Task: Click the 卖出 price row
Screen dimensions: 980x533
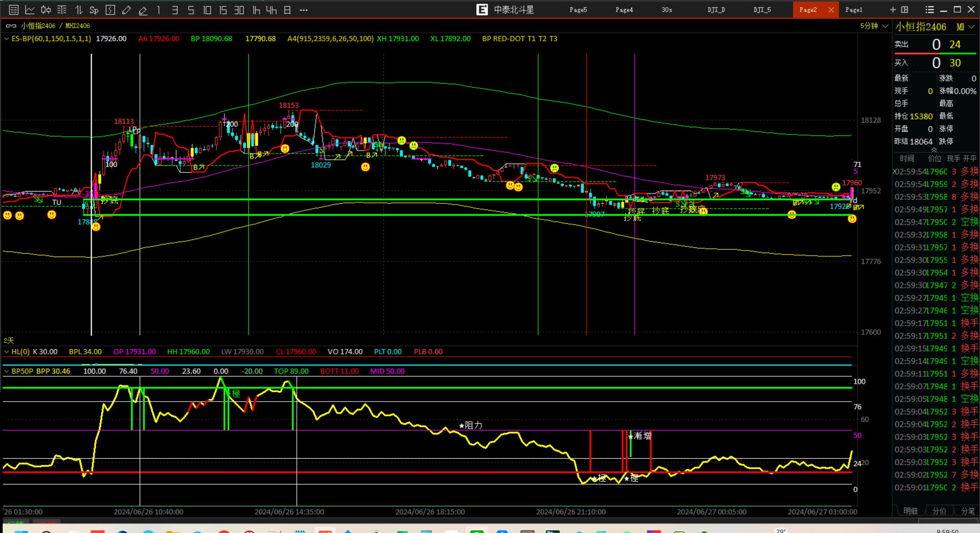Action: [936, 44]
